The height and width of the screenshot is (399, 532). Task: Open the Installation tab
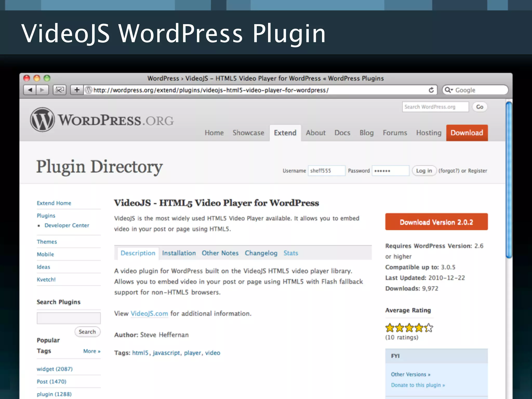pos(179,253)
